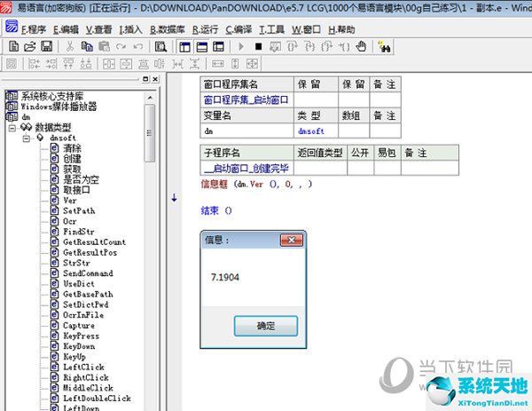Open the T.工具 menu
532x411 pixels.
272,30
